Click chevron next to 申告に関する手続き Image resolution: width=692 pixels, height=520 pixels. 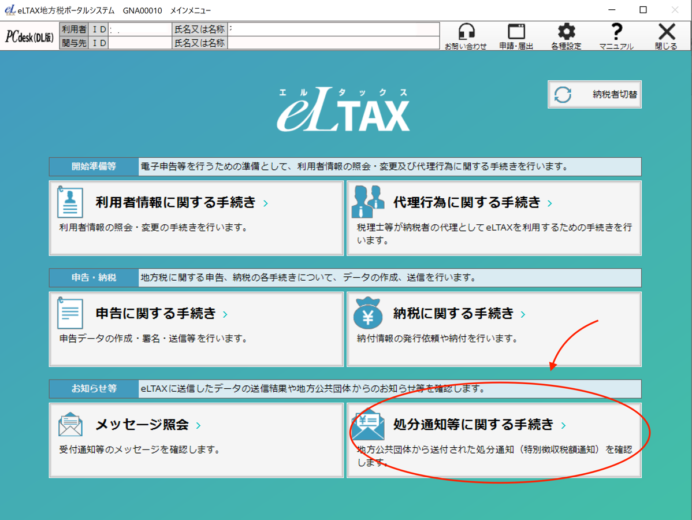tap(225, 314)
